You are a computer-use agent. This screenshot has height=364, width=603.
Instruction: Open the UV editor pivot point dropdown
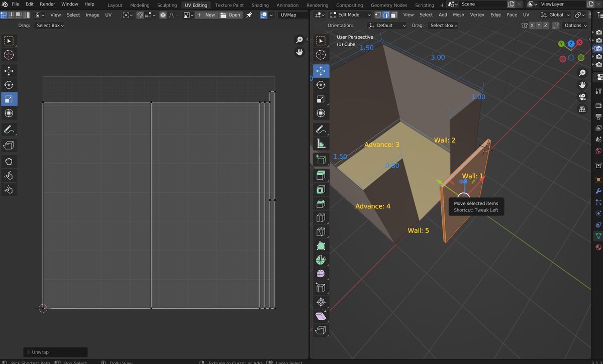pyautogui.click(x=128, y=15)
